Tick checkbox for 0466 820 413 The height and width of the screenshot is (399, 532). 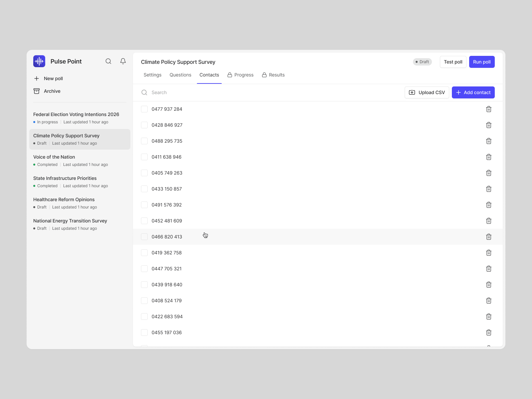coord(144,237)
